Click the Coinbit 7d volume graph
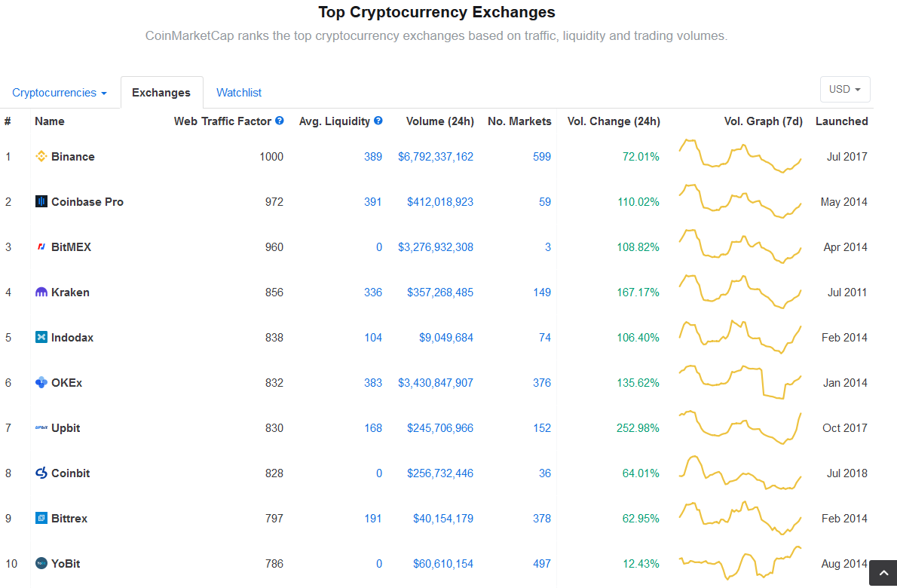Image resolution: width=897 pixels, height=588 pixels. tap(740, 473)
